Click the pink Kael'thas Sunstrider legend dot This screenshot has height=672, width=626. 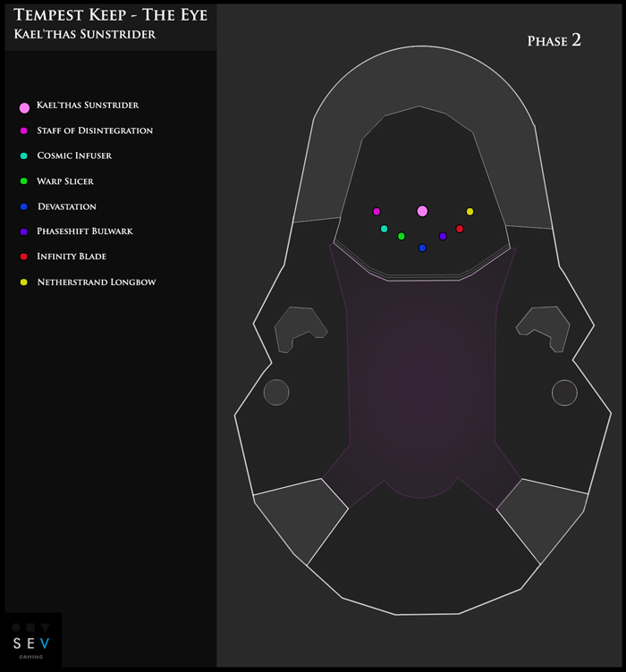(24, 107)
